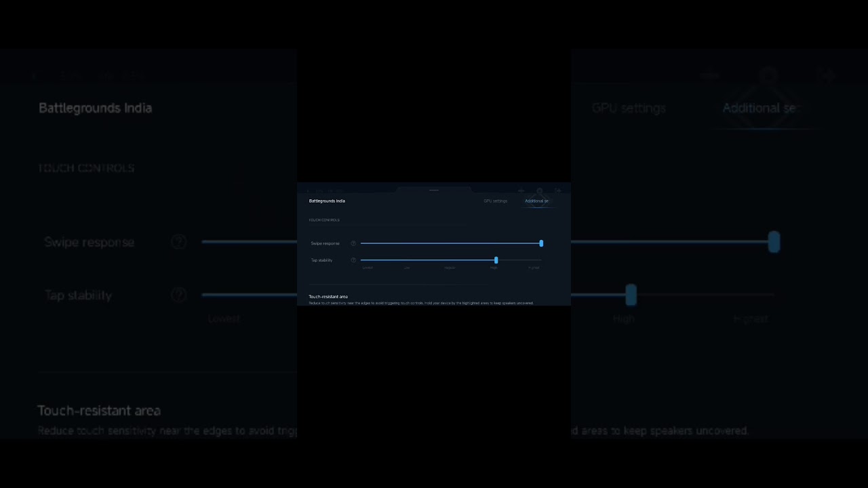Click the Tap stability label
Screen dimensions: 868x488
pos(321,260)
